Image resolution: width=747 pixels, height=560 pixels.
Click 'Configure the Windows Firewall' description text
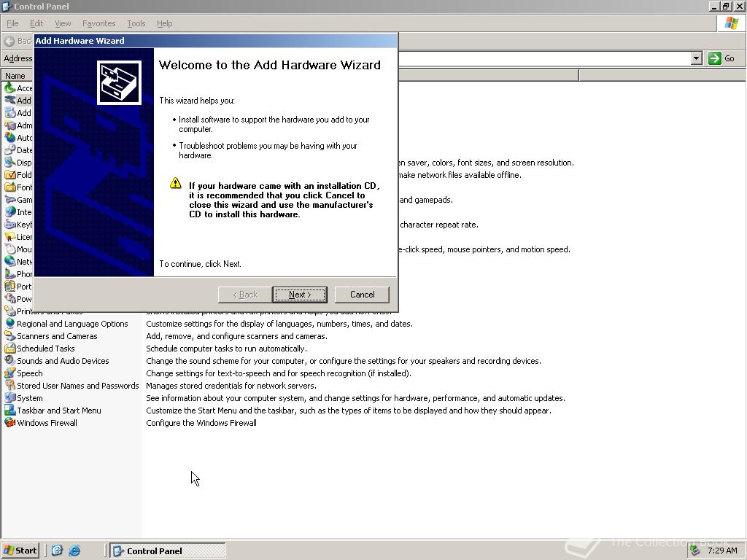(201, 422)
